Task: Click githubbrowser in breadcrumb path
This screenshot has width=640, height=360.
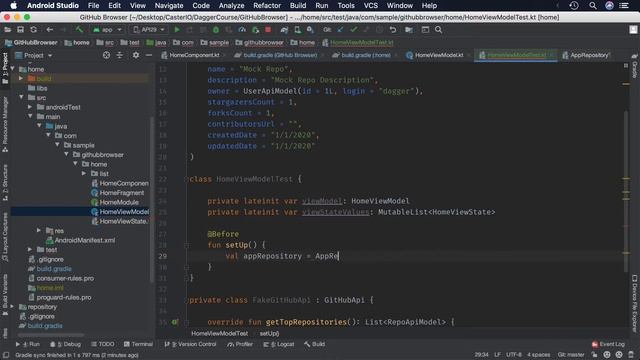Action: click(x=260, y=42)
